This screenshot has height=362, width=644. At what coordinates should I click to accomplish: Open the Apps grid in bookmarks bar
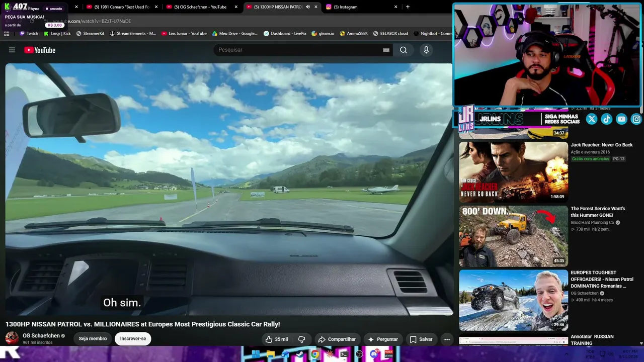tap(7, 34)
